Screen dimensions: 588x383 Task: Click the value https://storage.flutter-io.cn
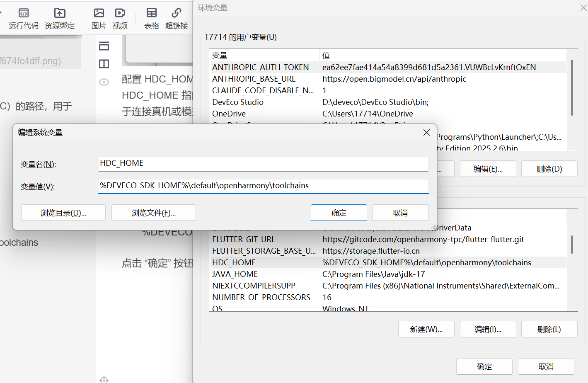[x=371, y=251]
